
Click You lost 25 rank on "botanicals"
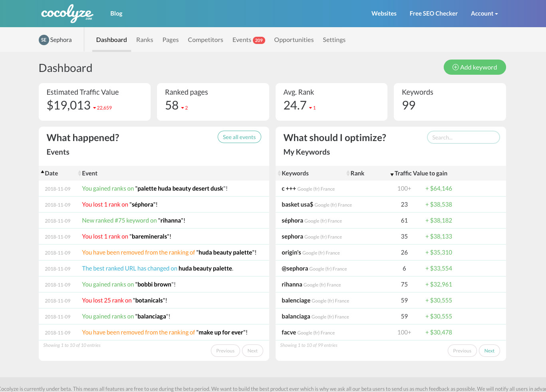point(125,300)
